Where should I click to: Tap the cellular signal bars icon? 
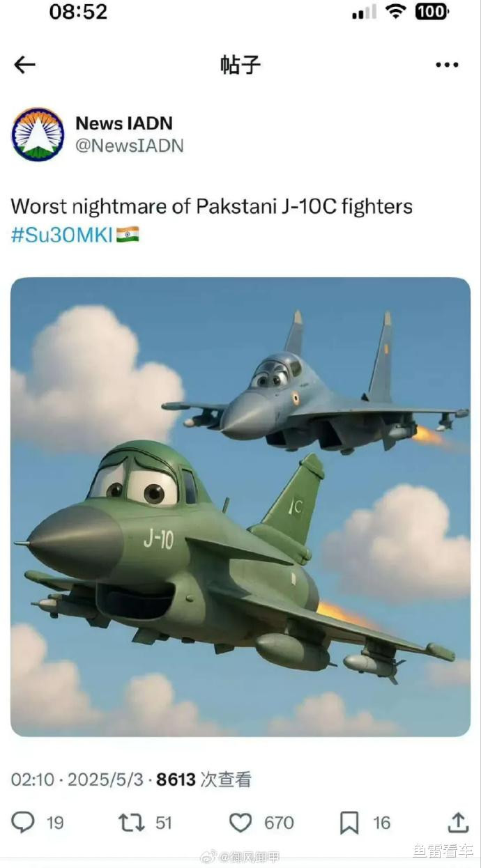click(x=364, y=13)
